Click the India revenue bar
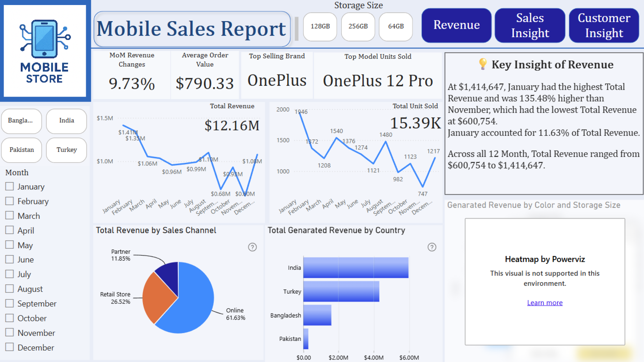The width and height of the screenshot is (644, 362). pyautogui.click(x=356, y=267)
